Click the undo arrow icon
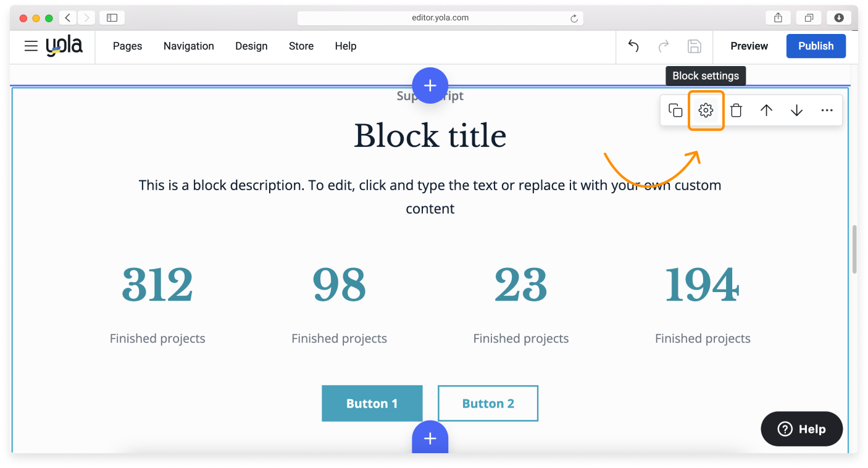Screen dimensions: 868x468 633,46
